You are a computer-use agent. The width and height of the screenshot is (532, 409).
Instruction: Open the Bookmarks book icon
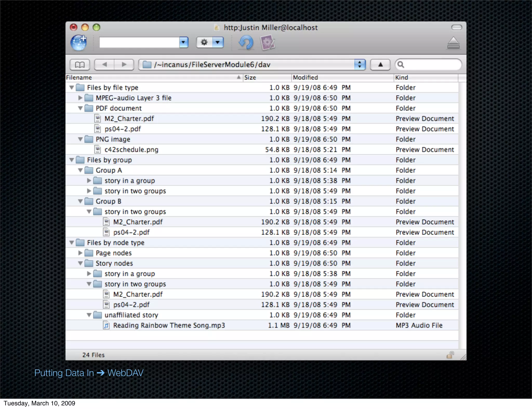pyautogui.click(x=80, y=65)
